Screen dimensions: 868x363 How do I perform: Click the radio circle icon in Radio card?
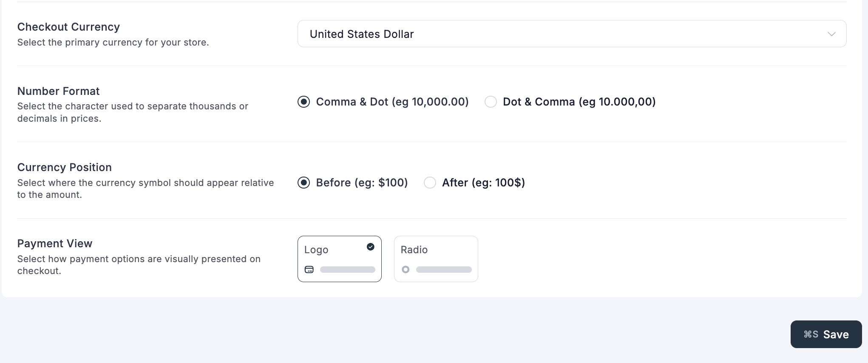[x=406, y=269]
